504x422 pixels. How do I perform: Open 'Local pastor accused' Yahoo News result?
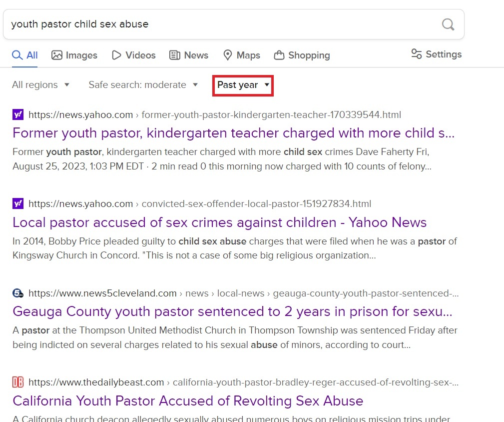[219, 222]
